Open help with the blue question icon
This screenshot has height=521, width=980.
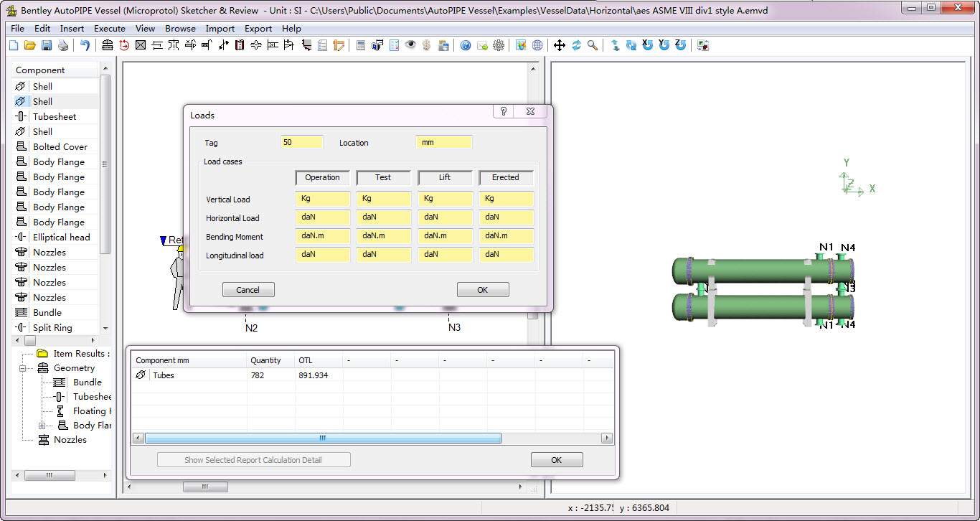pyautogui.click(x=466, y=45)
